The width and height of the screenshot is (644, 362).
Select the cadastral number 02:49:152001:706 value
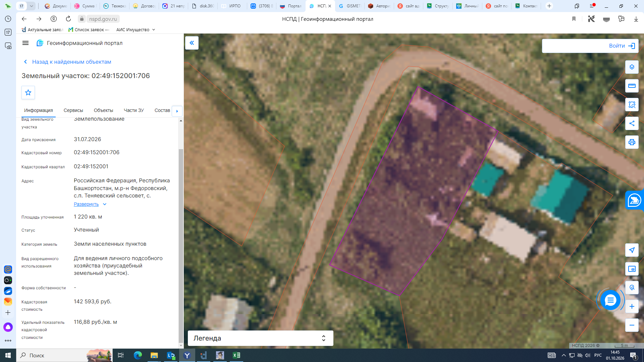(x=97, y=153)
